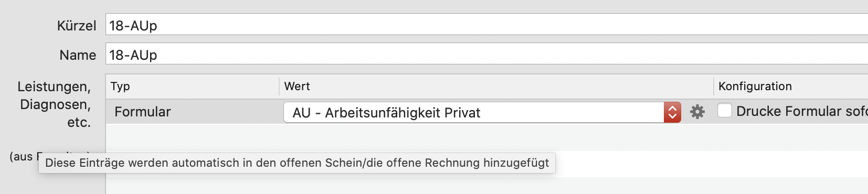Open the AU - Arbeitsunfähigkeit Privat combo box
Image resolution: width=868 pixels, height=194 pixels.
click(x=482, y=112)
